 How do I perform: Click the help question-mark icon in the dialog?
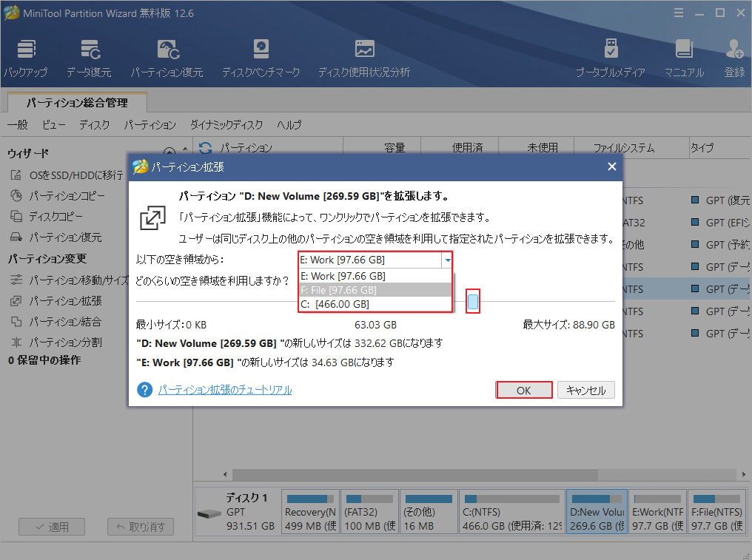tap(145, 390)
